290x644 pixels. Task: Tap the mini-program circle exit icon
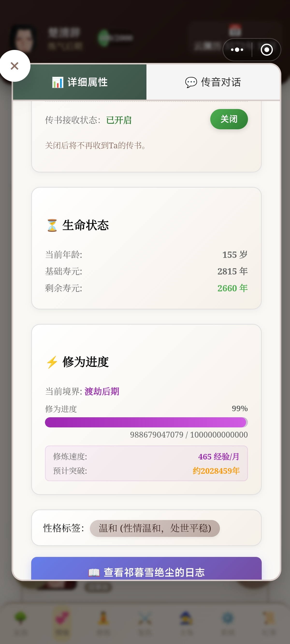pyautogui.click(x=267, y=50)
